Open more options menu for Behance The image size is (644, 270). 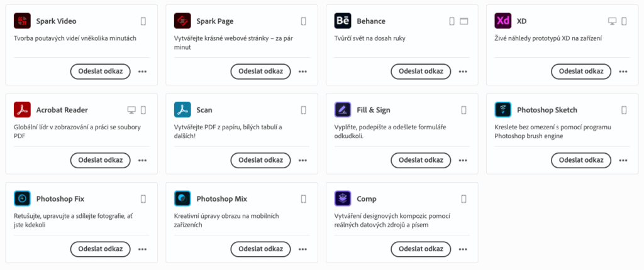point(464,72)
